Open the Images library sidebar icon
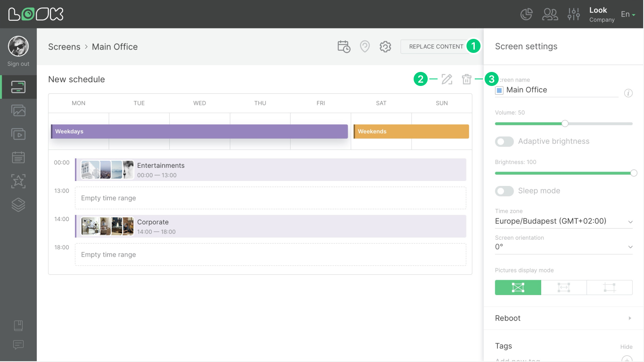Screen dimensions: 644x362 pyautogui.click(x=18, y=110)
